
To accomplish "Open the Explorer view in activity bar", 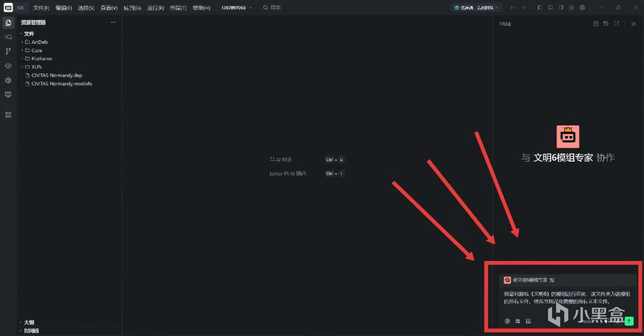I will pyautogui.click(x=8, y=23).
